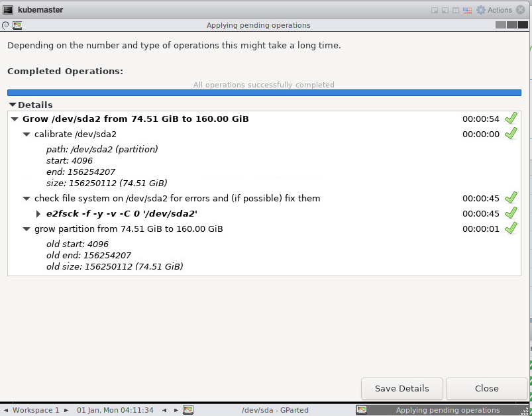This screenshot has width=532, height=416.
Task: Click the US flag keyboard layout icon
Action: coord(467,10)
